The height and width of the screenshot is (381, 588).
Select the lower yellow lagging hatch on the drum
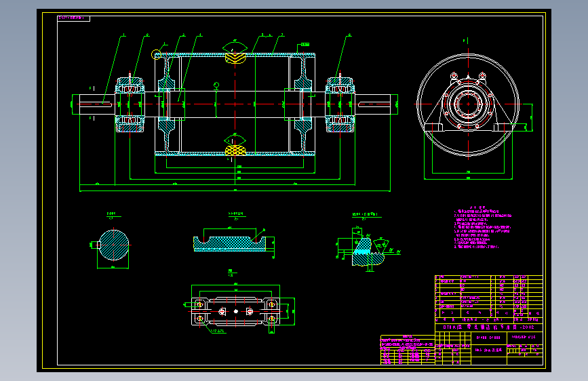235,151
